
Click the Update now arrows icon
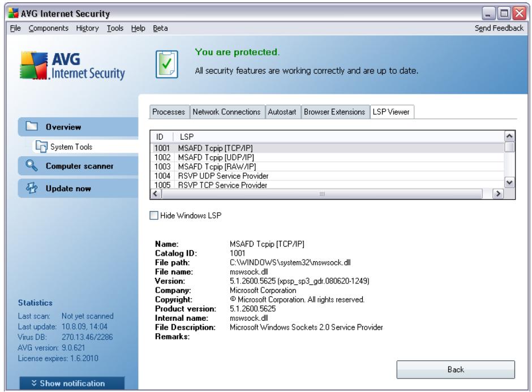coord(32,188)
